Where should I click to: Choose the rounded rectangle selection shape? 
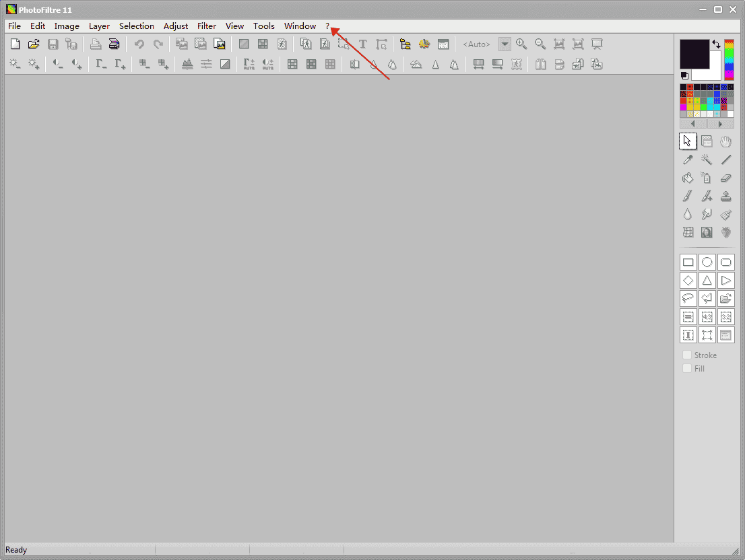pos(726,262)
